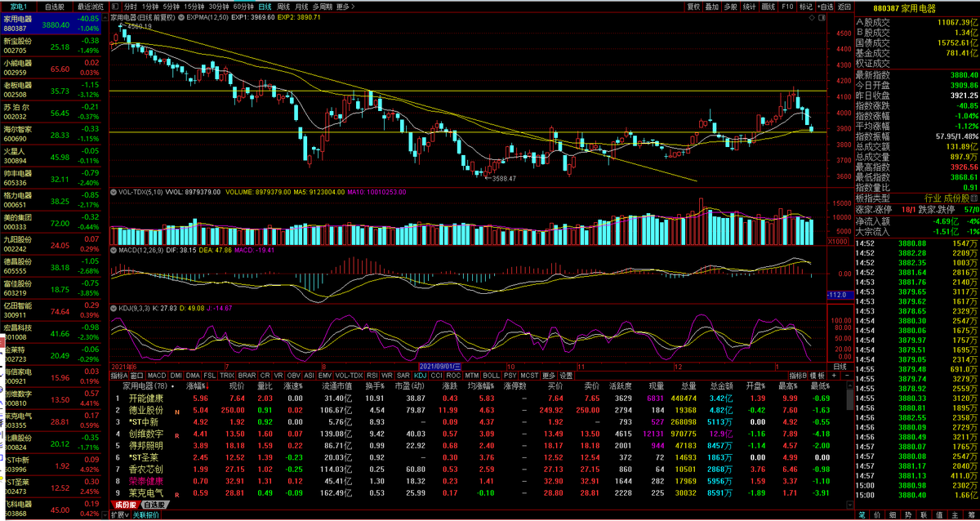Viewport: 980px width, 521px height.
Task: Expand 更多 menu next to 多周期
Action: (346, 6)
